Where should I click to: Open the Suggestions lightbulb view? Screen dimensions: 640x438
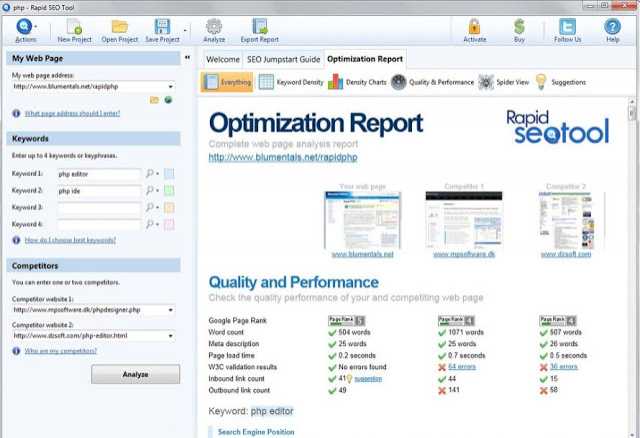click(x=561, y=82)
